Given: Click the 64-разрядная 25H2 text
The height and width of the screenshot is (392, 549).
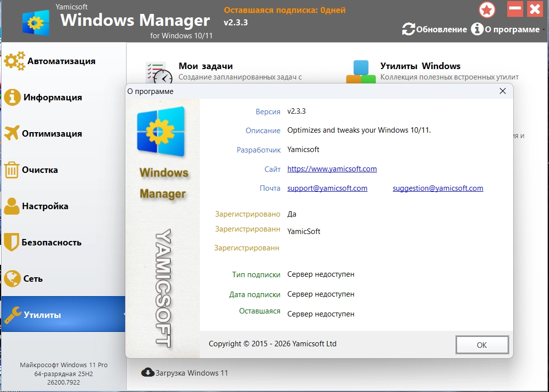Looking at the screenshot, I should [x=64, y=374].
